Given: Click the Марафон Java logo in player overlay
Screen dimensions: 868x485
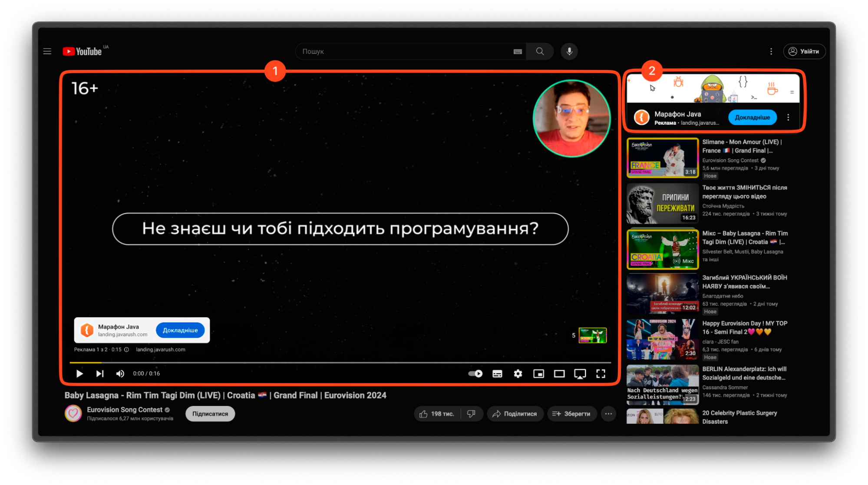Looking at the screenshot, I should click(x=87, y=330).
